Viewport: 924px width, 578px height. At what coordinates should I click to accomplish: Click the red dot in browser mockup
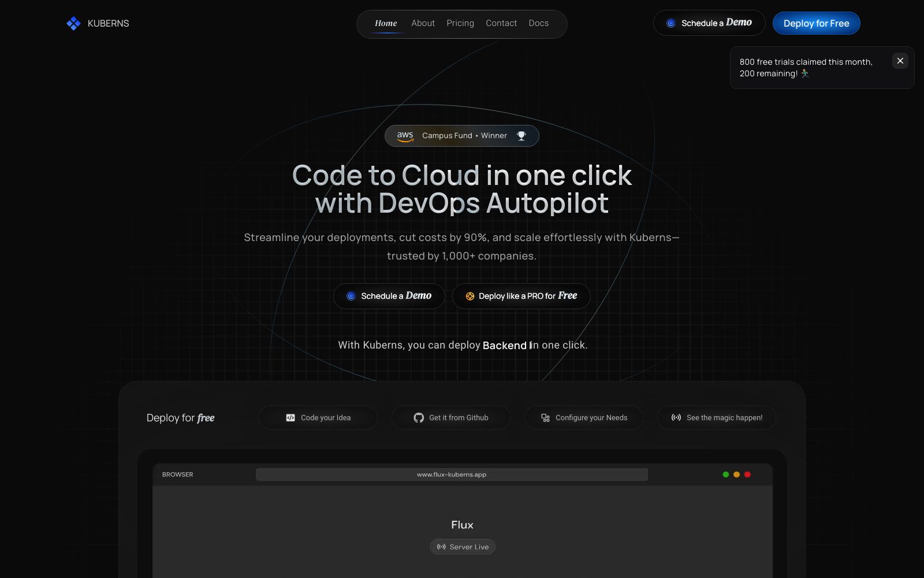coord(747,475)
